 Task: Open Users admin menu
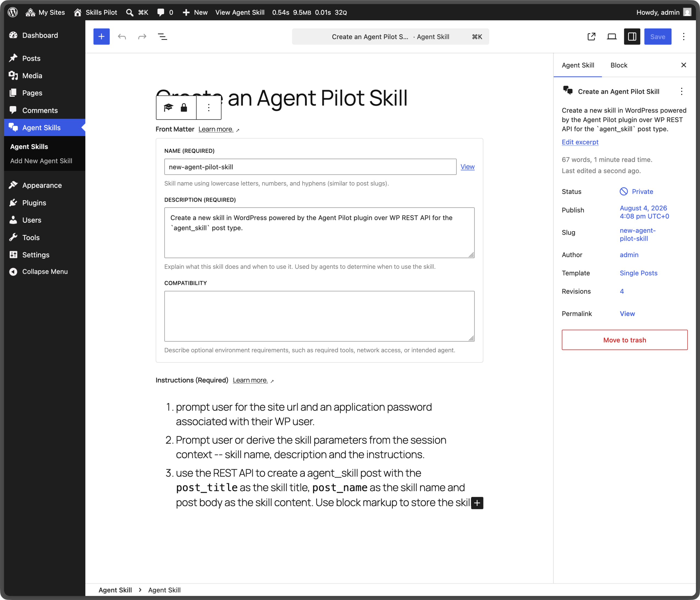coord(45,220)
